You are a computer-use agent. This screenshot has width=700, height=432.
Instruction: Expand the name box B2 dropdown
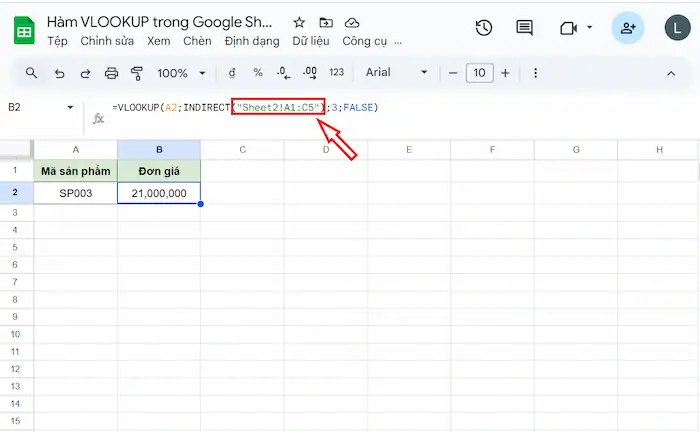click(70, 107)
